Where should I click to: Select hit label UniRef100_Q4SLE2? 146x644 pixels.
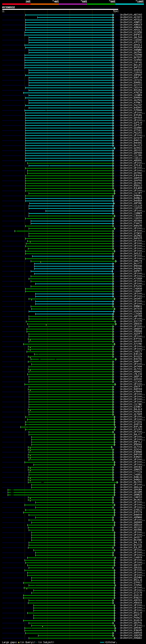131,254
